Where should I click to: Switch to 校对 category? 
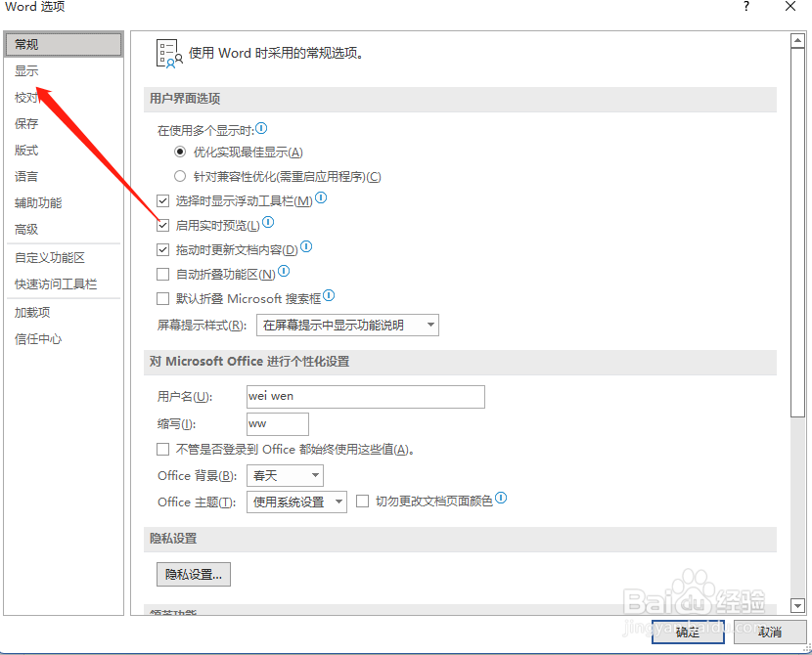point(64,97)
